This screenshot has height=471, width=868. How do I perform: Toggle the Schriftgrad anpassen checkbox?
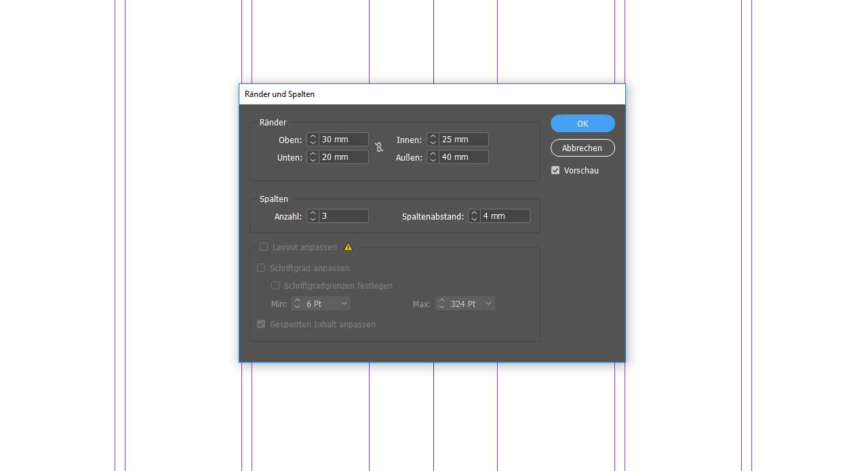[261, 268]
